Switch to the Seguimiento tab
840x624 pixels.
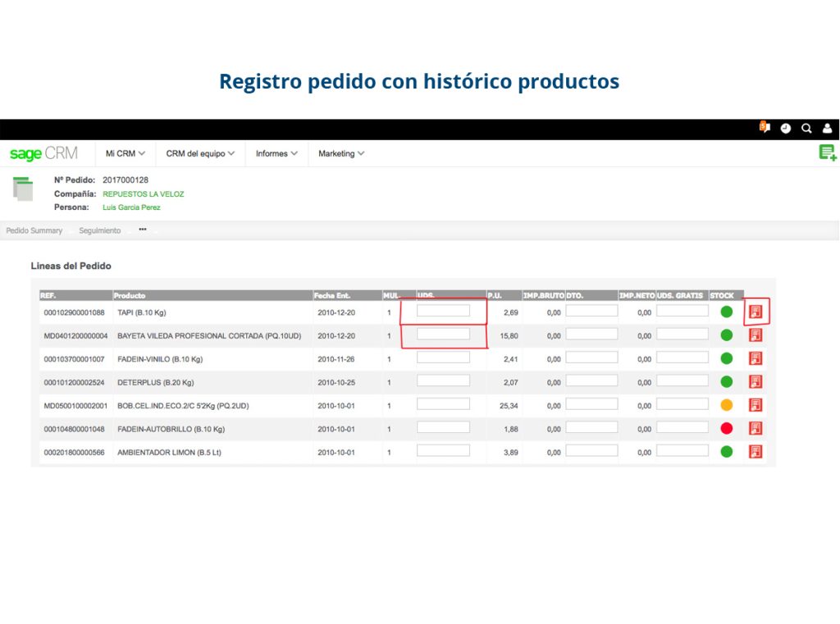click(x=100, y=230)
